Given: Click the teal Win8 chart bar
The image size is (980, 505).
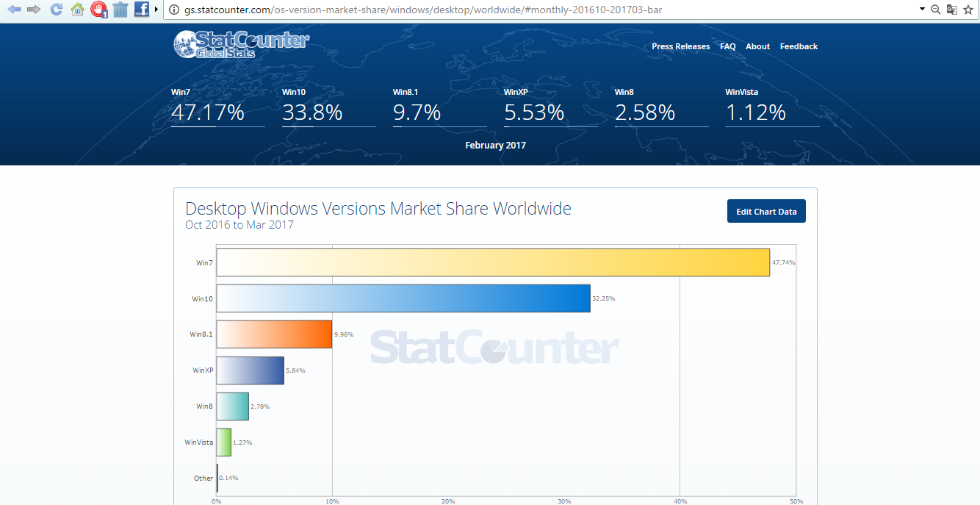Looking at the screenshot, I should coord(233,406).
